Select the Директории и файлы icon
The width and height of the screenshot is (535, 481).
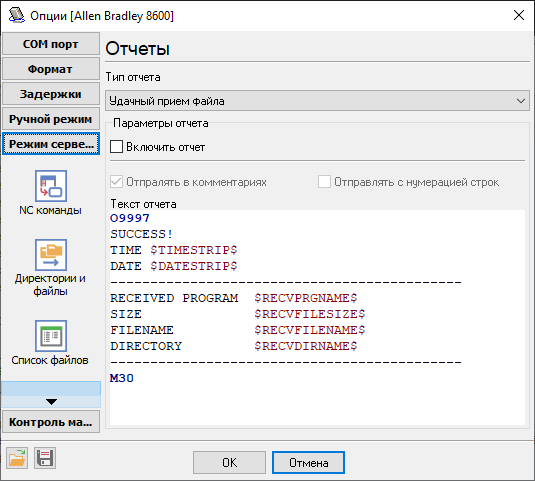click(x=51, y=255)
